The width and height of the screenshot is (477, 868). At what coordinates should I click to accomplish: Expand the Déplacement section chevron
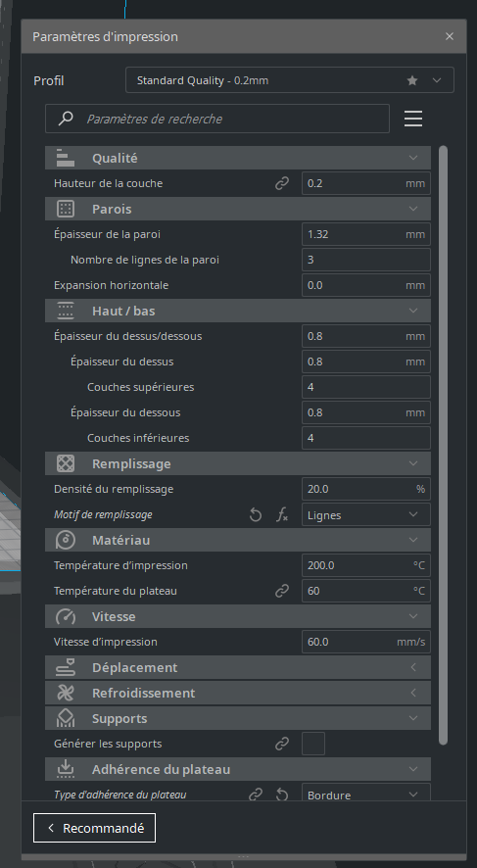(413, 667)
